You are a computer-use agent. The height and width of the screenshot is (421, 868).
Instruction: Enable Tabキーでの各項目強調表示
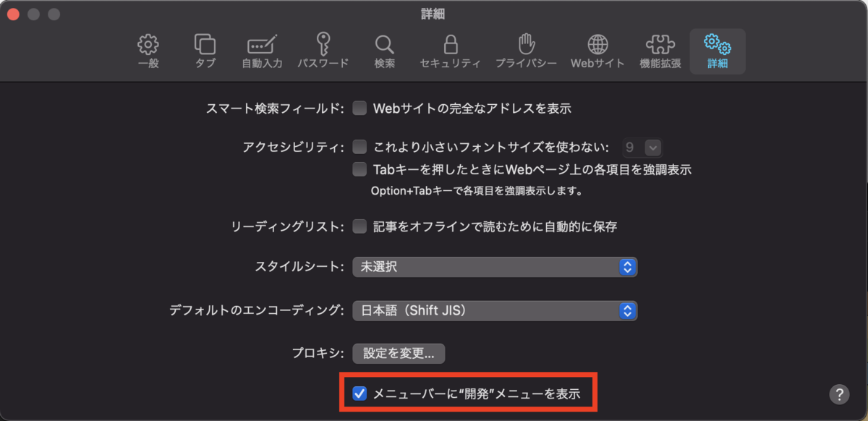[359, 169]
